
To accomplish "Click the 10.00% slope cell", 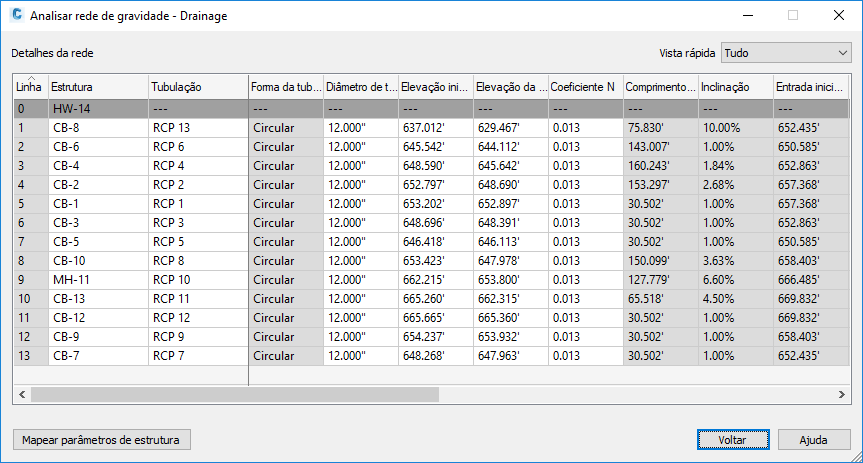I will (734, 127).
